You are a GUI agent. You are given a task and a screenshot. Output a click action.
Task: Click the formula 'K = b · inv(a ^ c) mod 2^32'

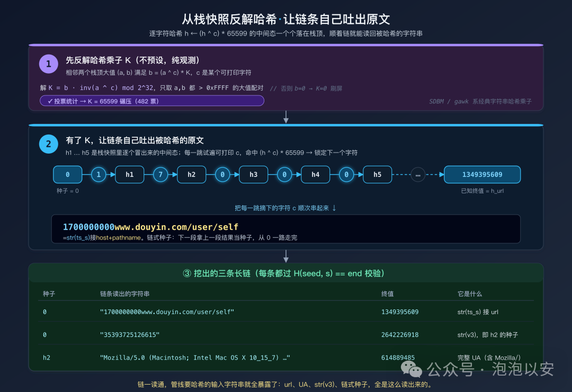click(x=102, y=88)
